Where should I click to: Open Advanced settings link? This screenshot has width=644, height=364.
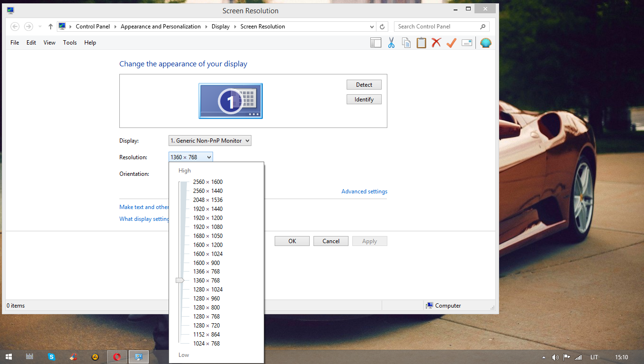[x=364, y=191]
